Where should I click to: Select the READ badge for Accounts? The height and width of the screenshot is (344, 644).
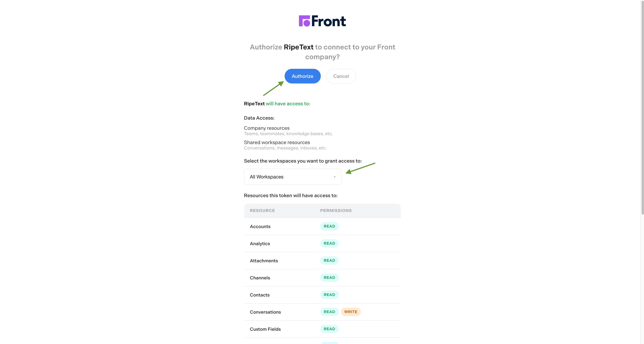click(x=329, y=226)
